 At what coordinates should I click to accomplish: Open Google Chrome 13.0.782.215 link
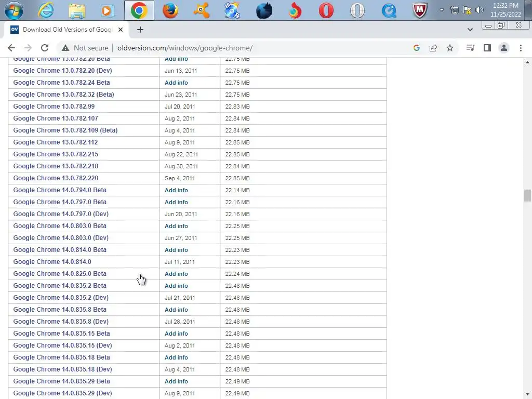56,154
